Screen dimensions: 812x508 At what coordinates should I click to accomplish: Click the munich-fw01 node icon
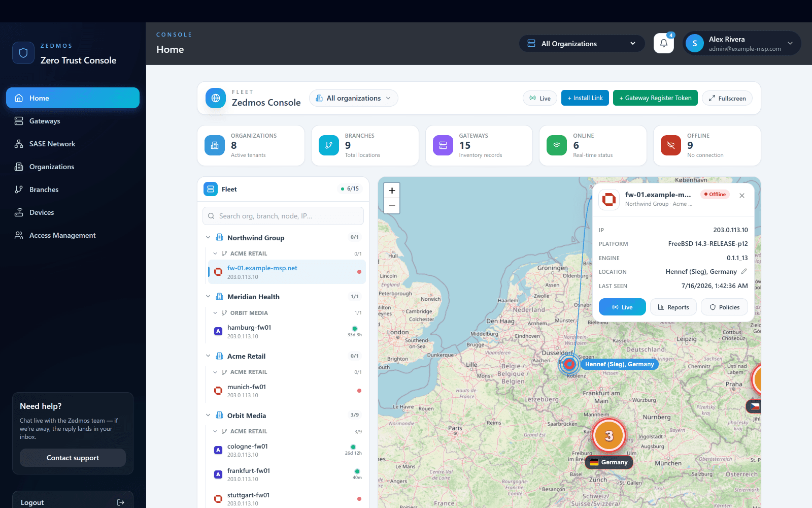(x=218, y=391)
